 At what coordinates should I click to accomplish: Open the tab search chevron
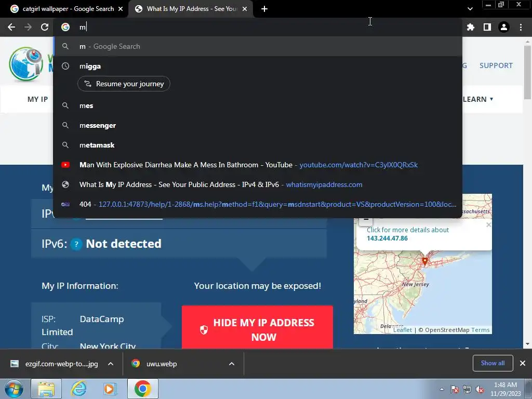pyautogui.click(x=470, y=9)
